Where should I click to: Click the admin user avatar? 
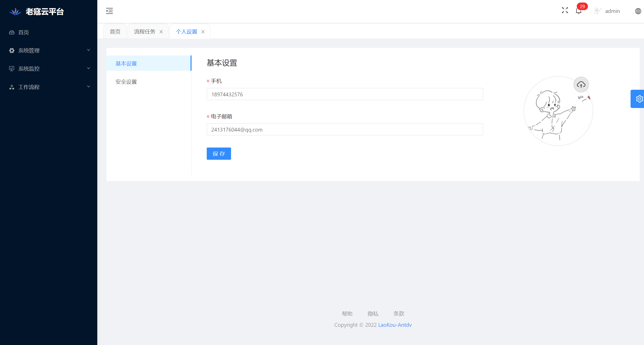coord(597,11)
